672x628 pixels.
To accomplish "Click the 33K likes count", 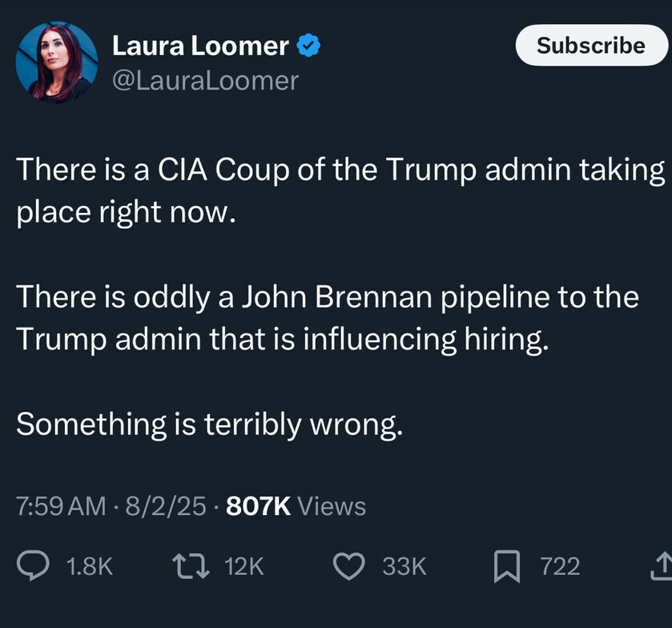I will [404, 566].
